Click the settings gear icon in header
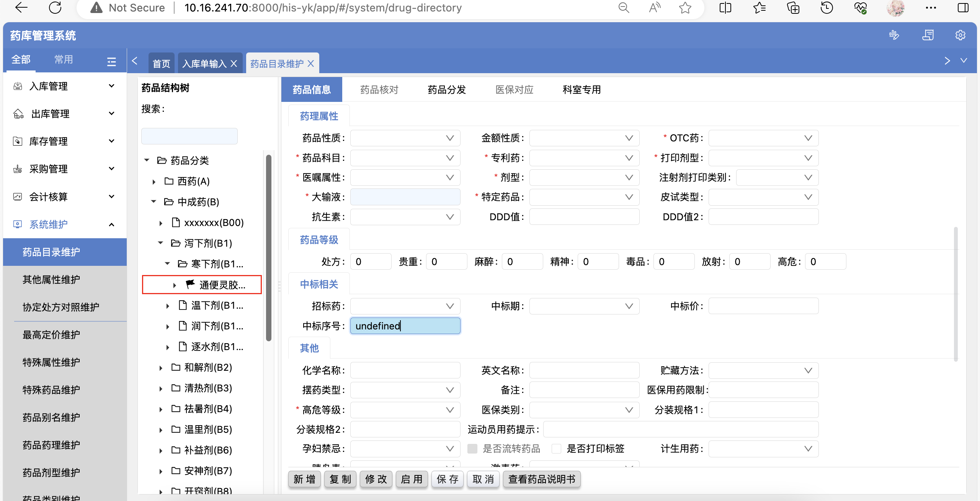 (x=960, y=35)
